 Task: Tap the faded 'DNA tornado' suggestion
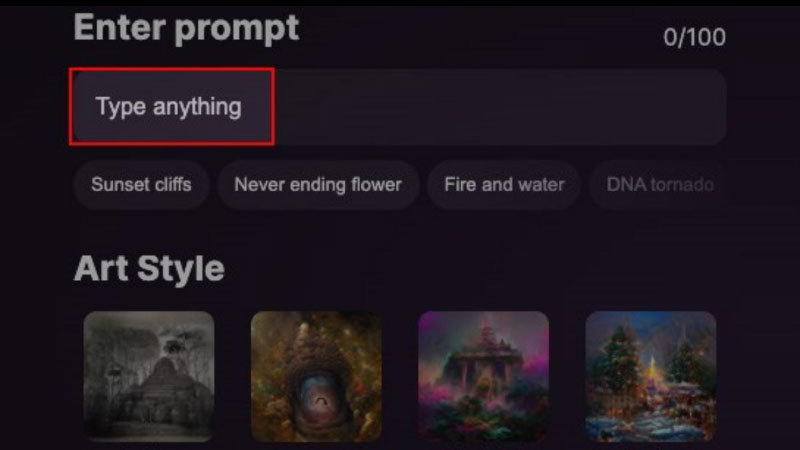pyautogui.click(x=660, y=185)
